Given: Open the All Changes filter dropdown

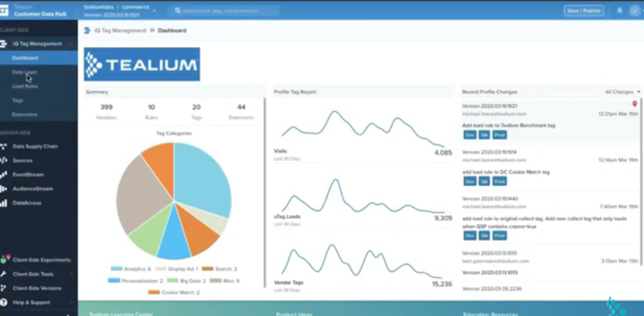Looking at the screenshot, I should click(622, 92).
